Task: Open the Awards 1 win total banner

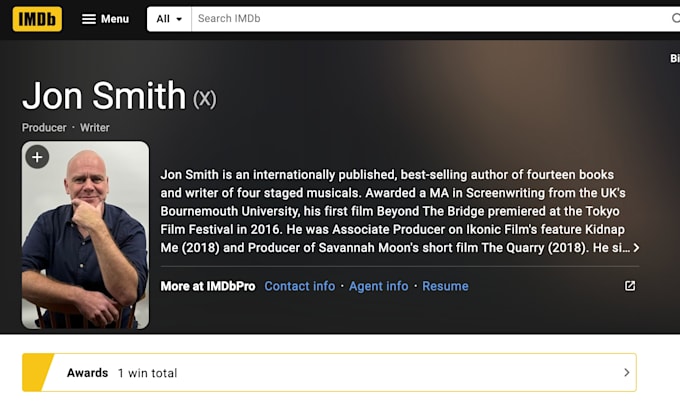Action: 329,373
